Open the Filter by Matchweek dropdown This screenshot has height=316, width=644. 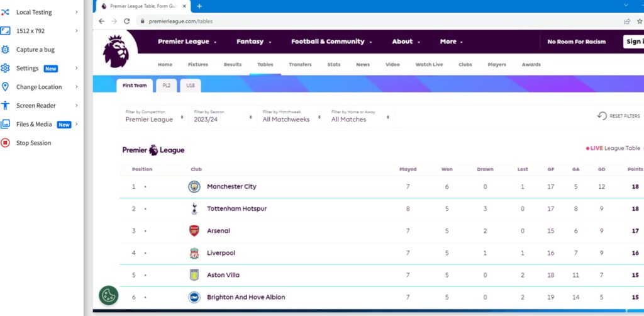[292, 116]
